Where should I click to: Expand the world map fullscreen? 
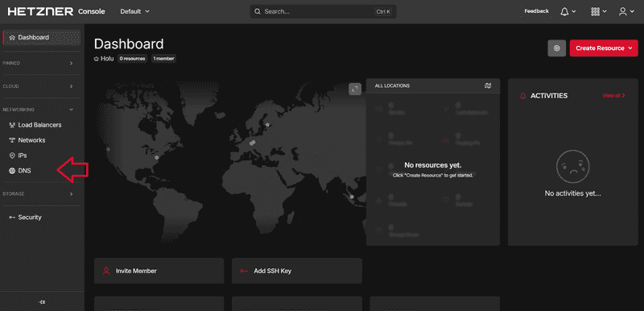point(355,89)
